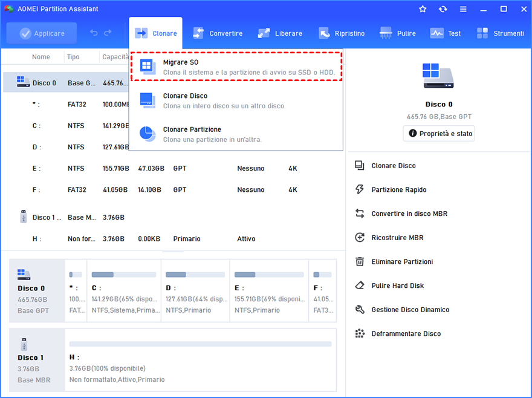Click the Partizione Rapido lightning icon
This screenshot has height=398, width=532.
(360, 189)
